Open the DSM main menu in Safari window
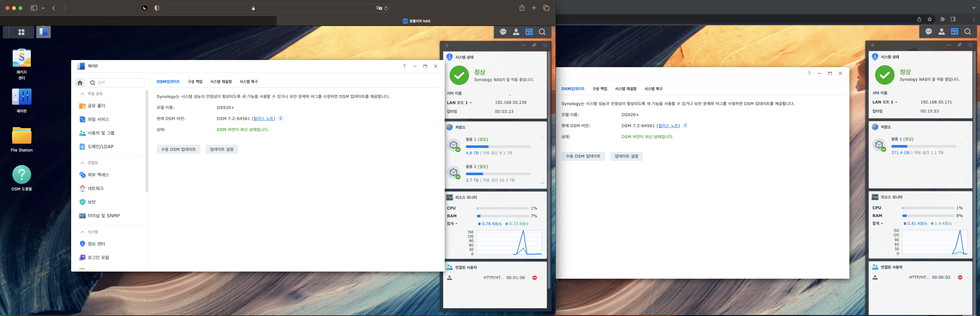The width and height of the screenshot is (980, 316). click(x=21, y=32)
